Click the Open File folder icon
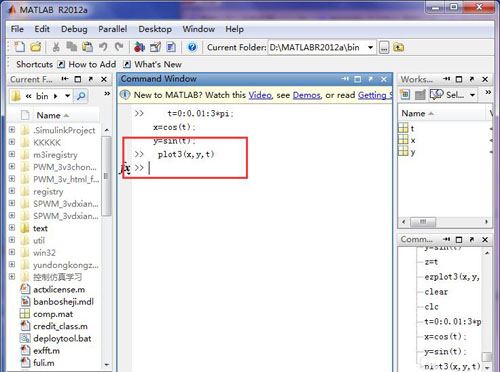The height and width of the screenshot is (372, 500). (35, 47)
